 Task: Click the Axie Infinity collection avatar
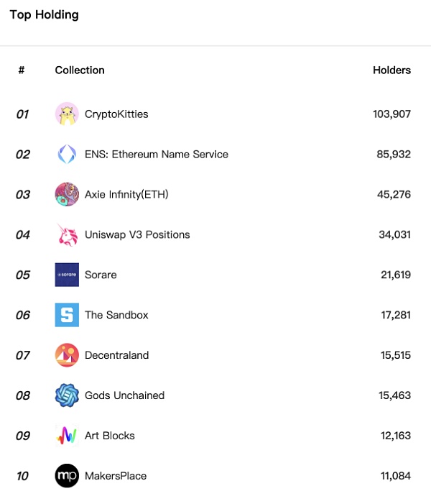[x=67, y=194]
